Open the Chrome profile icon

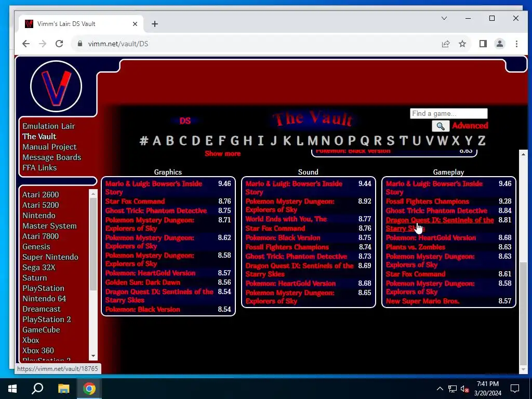pos(500,44)
